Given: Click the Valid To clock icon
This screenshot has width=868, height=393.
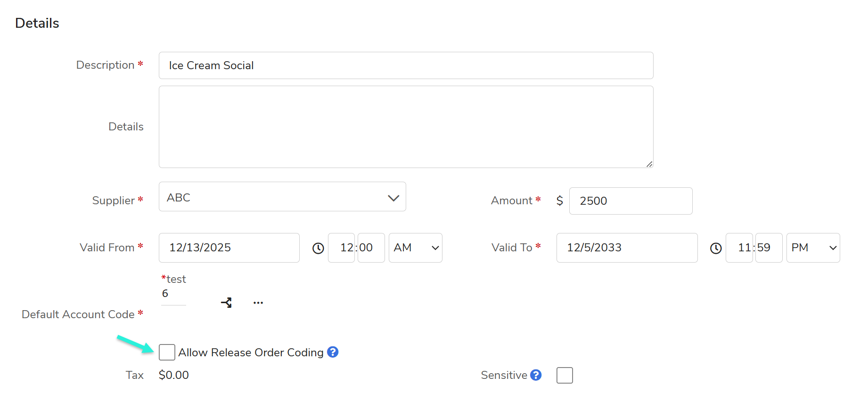Looking at the screenshot, I should tap(716, 248).
